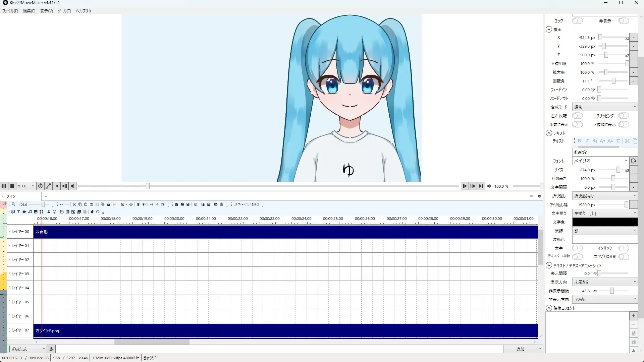The image size is (644, 362).
Task: Click the camera snapshot icon in toolbar
Action: [x=216, y=204]
